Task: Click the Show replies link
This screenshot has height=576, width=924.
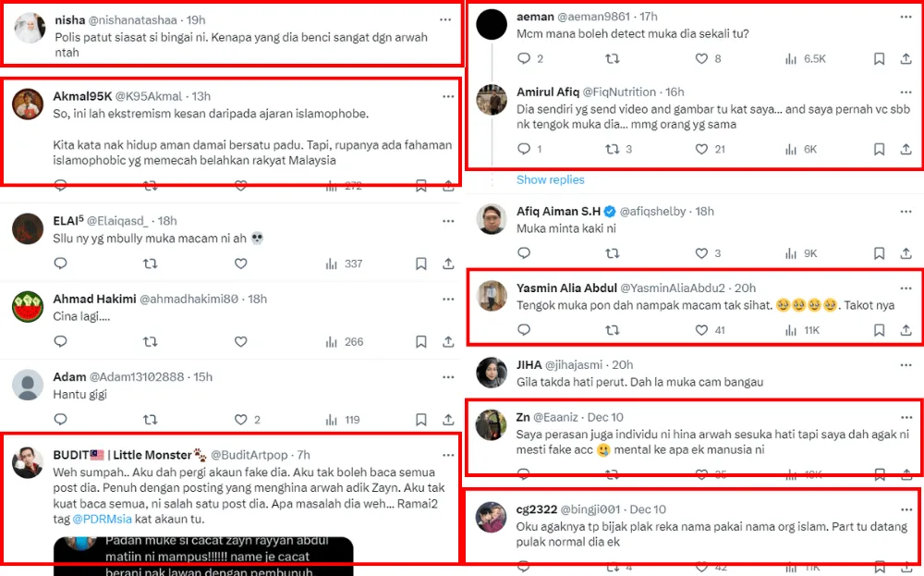Action: [x=550, y=179]
